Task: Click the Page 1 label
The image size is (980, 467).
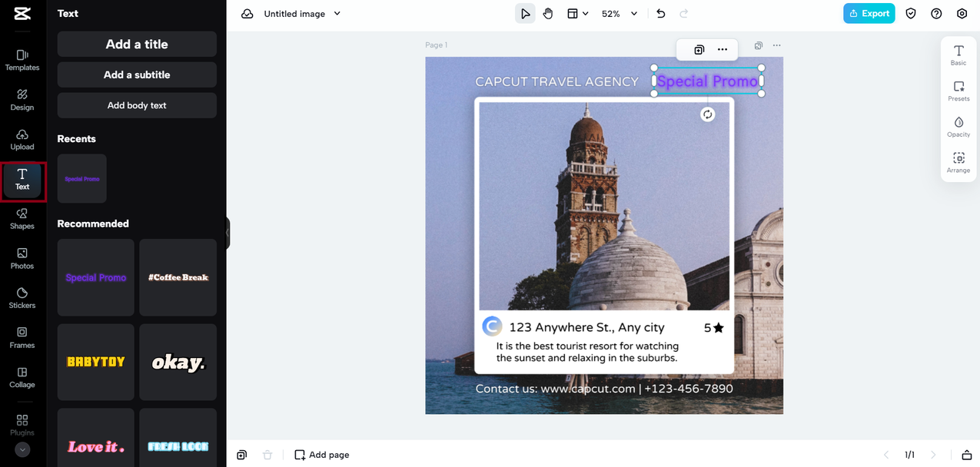Action: tap(436, 45)
